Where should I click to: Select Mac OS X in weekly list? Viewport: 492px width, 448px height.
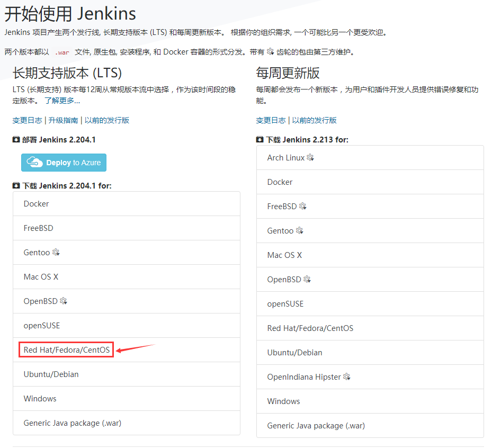[x=370, y=255]
